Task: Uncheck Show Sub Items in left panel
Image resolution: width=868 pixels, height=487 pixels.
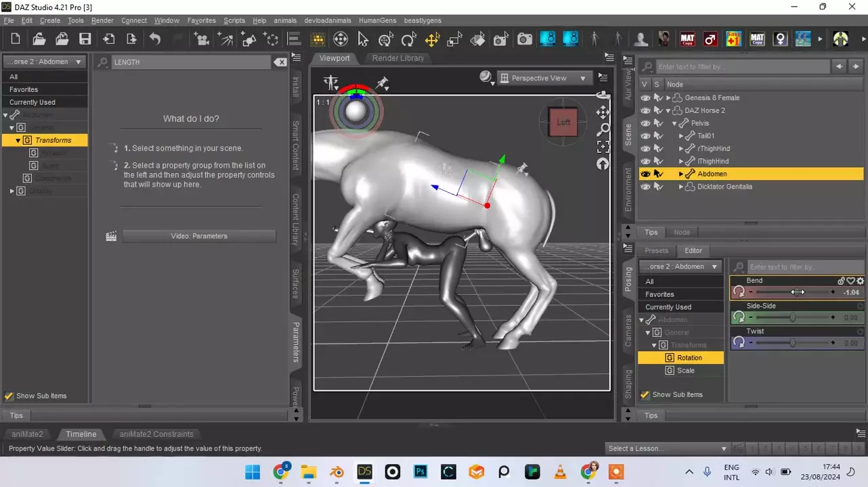Action: (x=9, y=396)
